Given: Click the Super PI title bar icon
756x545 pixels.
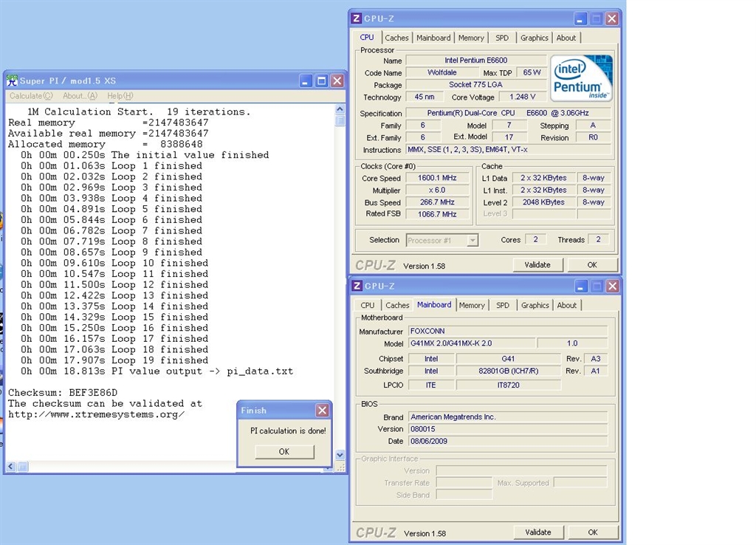Looking at the screenshot, I should [x=13, y=80].
